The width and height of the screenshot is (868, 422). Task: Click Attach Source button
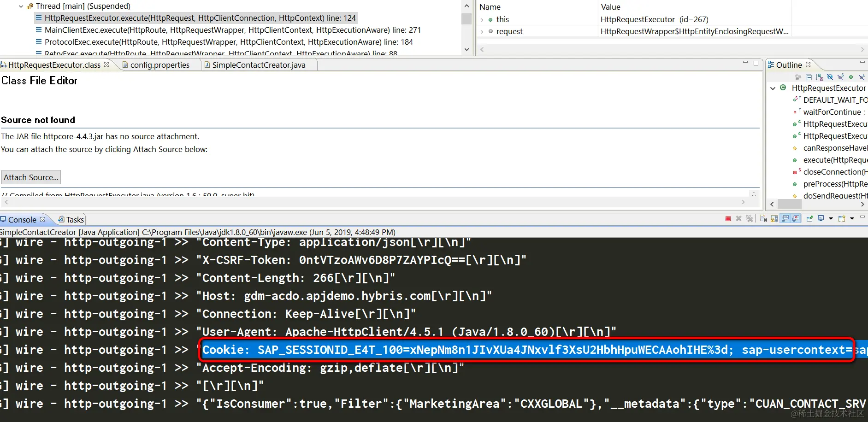coord(31,177)
